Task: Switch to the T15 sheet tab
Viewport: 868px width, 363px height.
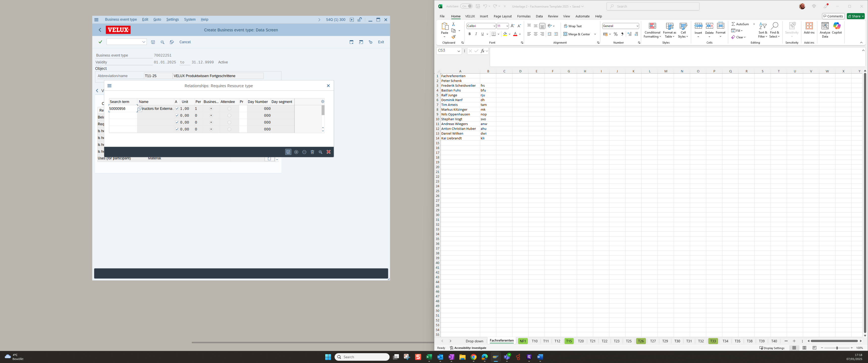Action: point(569,341)
